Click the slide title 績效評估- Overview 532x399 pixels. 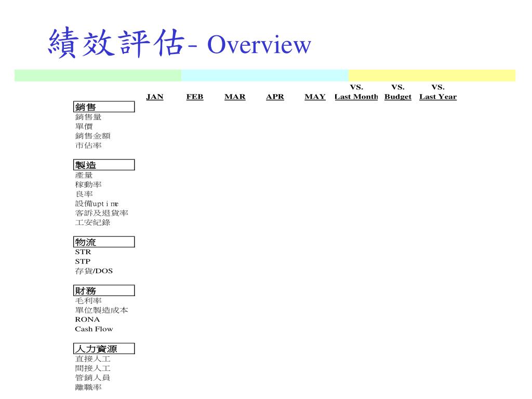pyautogui.click(x=179, y=43)
